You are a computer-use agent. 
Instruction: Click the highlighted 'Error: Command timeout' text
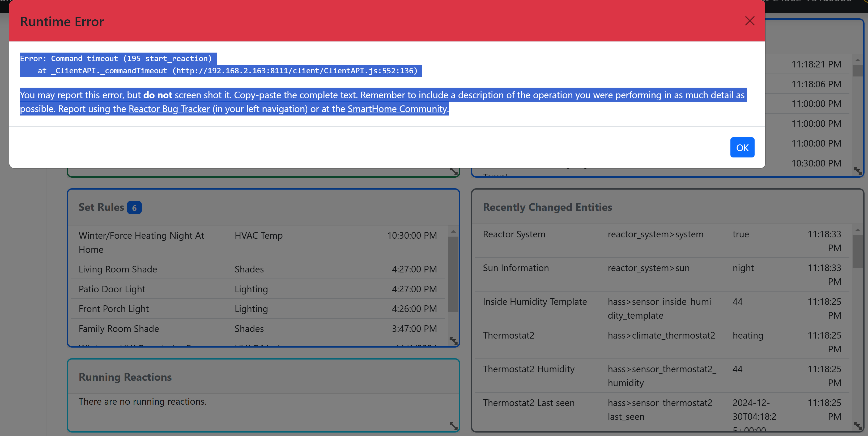pos(116,58)
